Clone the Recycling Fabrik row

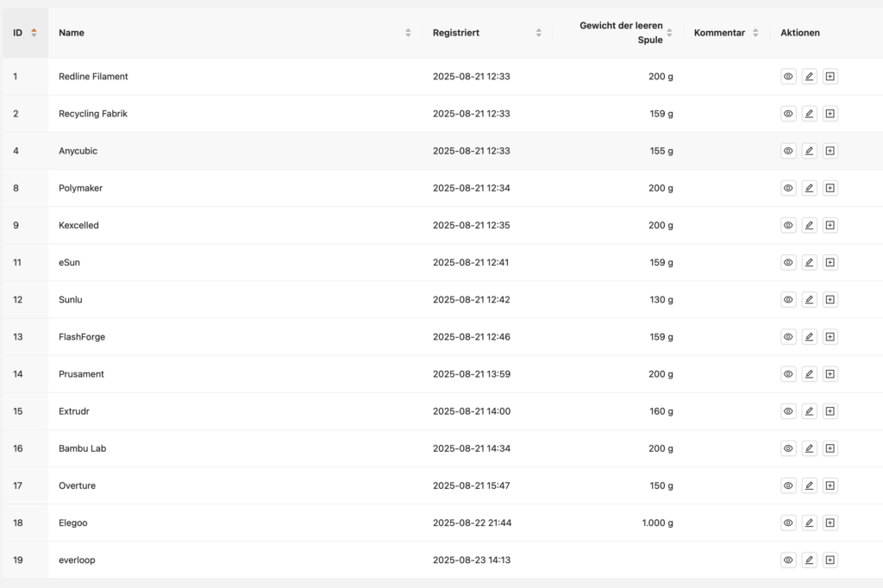tap(830, 114)
